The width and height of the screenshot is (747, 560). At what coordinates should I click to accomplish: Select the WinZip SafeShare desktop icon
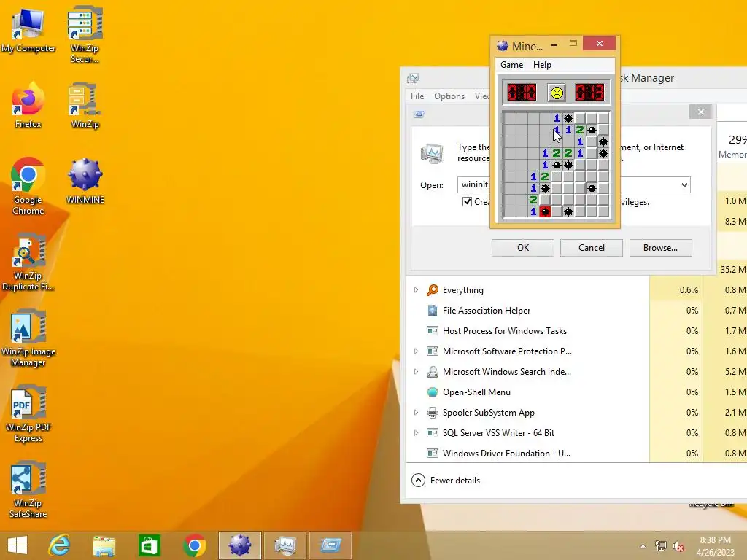(28, 489)
